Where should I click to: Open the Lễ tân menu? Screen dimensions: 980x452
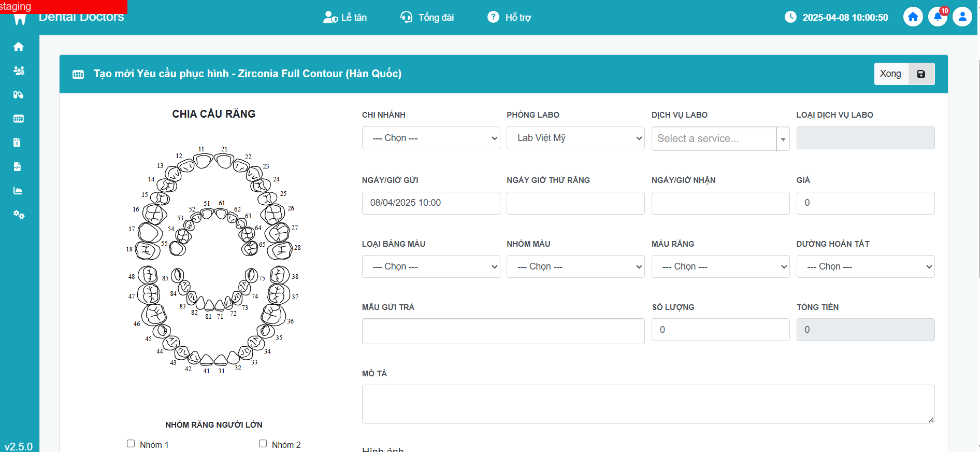345,18
